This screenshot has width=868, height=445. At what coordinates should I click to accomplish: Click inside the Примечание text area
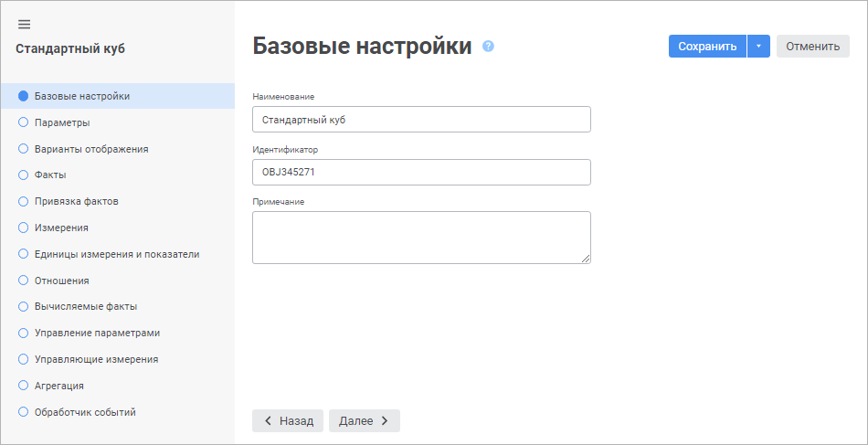pyautogui.click(x=421, y=238)
